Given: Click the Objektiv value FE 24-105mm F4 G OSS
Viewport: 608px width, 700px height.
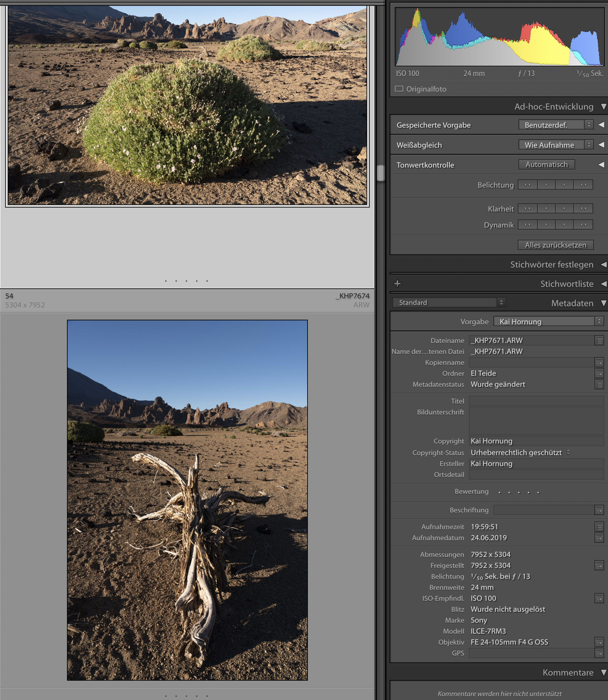Looking at the screenshot, I should click(509, 642).
